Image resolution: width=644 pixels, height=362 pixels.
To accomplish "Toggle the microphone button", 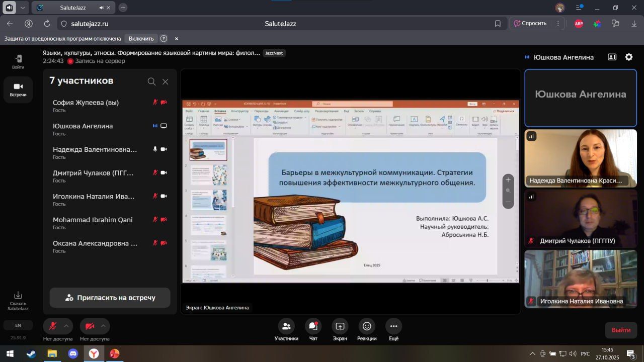I will [52, 326].
